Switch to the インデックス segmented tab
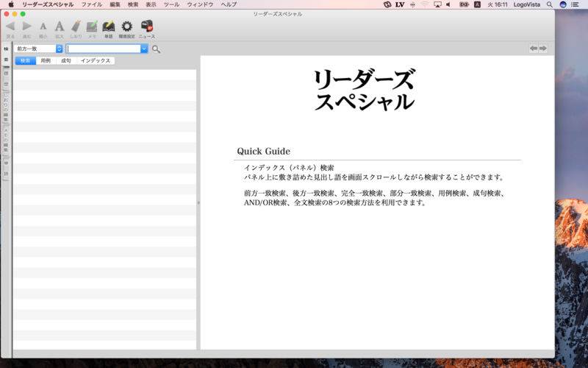The height and width of the screenshot is (368, 588). 96,61
